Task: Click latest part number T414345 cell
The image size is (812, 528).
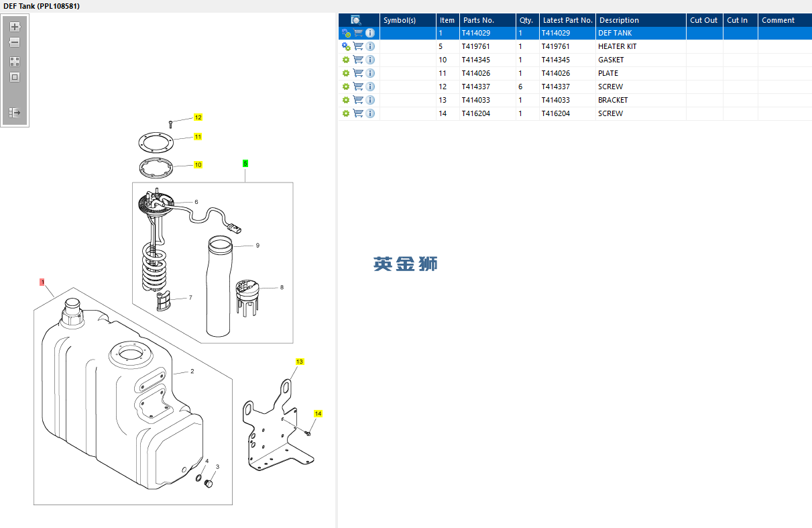Action: pos(567,60)
